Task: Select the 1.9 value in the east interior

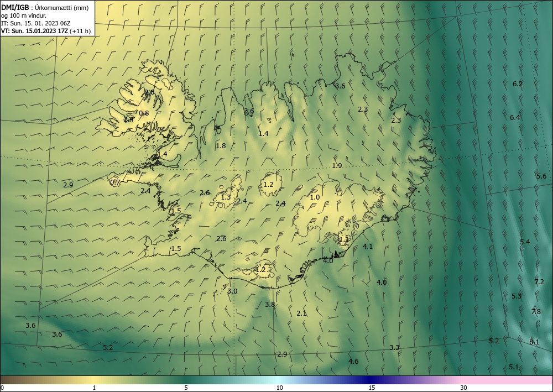Action: click(x=337, y=166)
